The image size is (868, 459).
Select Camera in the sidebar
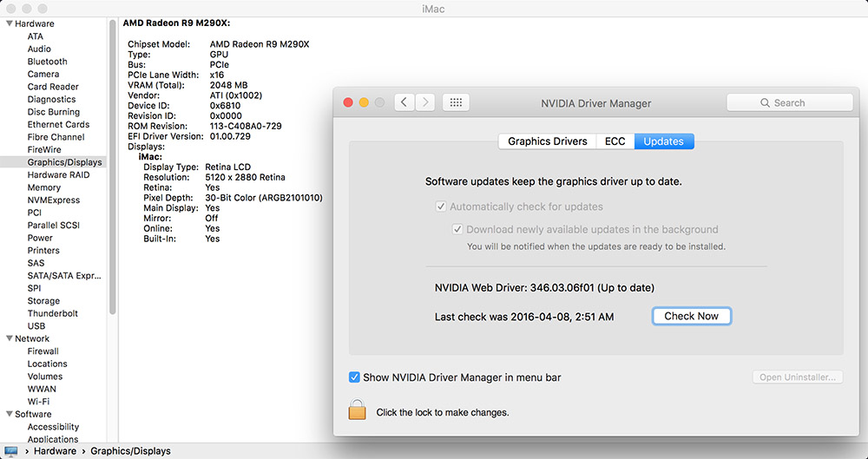(x=43, y=75)
